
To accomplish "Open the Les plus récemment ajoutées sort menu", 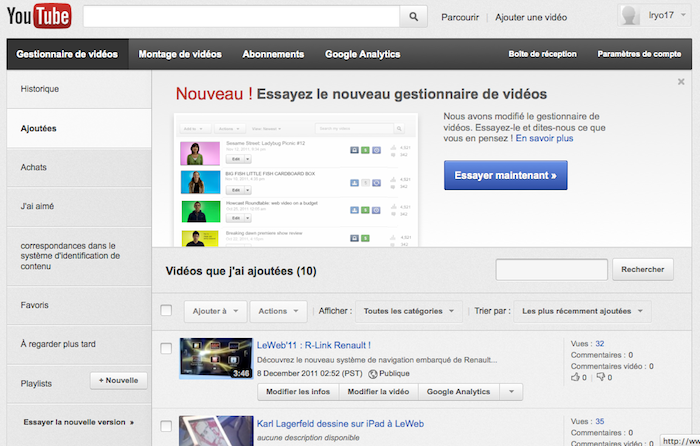I will tap(583, 311).
